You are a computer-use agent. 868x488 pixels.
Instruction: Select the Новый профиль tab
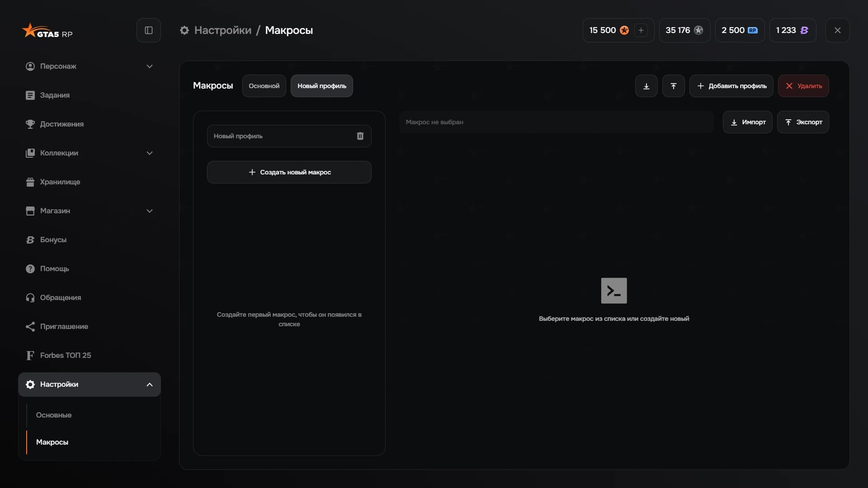pos(322,86)
